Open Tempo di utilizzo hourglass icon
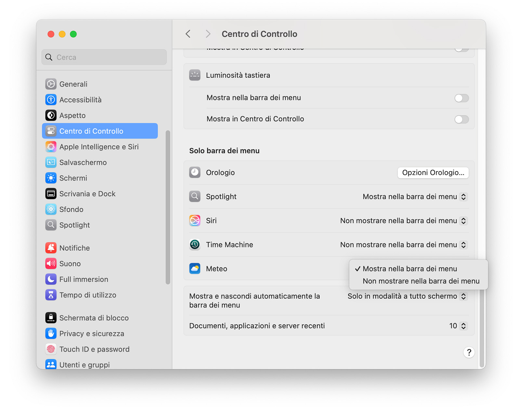The image size is (520, 420). tap(51, 295)
